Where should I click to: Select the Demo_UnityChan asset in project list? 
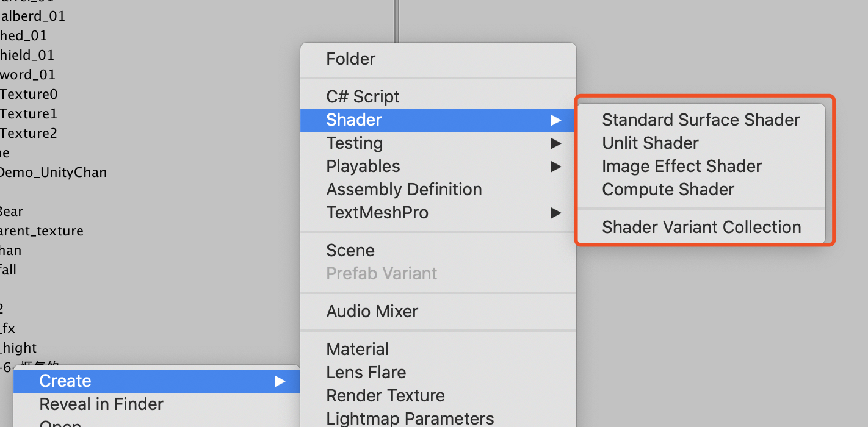[54, 172]
